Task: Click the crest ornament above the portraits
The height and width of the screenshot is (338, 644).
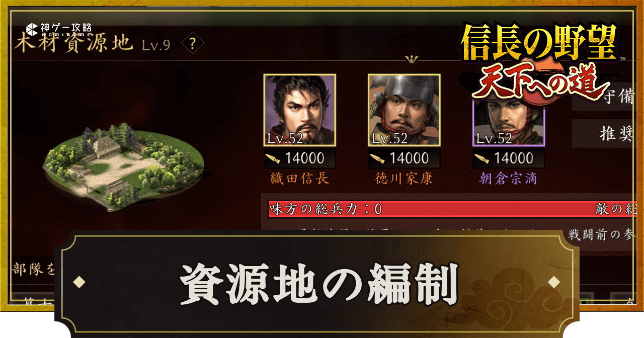Action: click(x=413, y=59)
